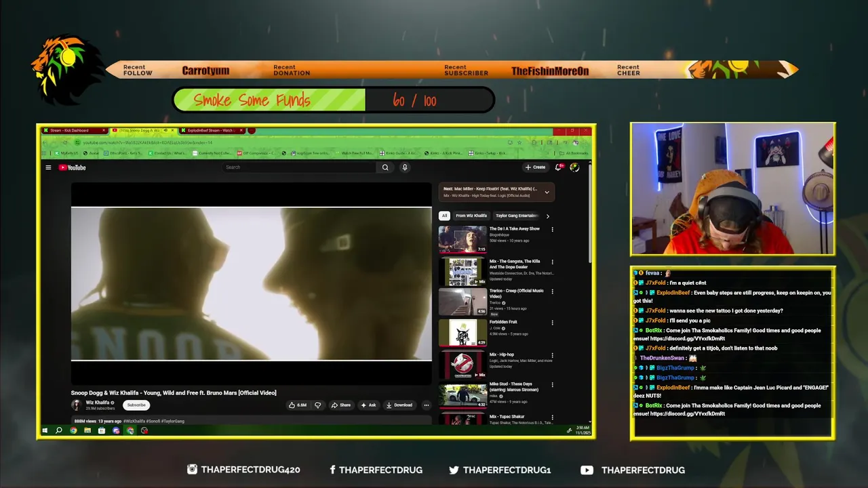Bookmark the page with the star icon

(519, 142)
